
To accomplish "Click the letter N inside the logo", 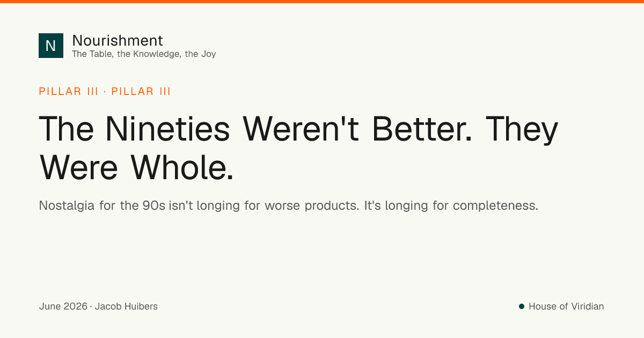I will point(50,46).
